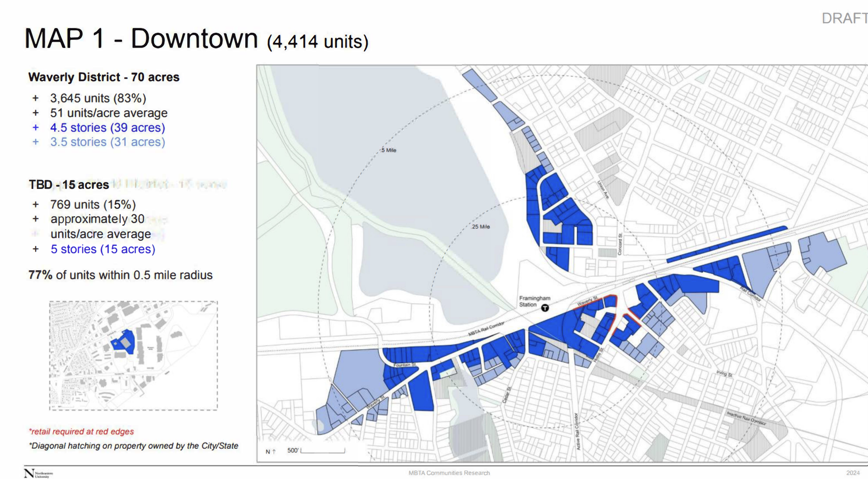The image size is (868, 479).
Task: Click the 'Fountain St.' street label
Action: tap(405, 365)
